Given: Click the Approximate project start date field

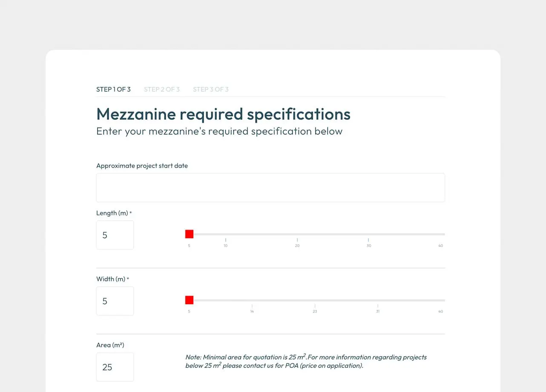Looking at the screenshot, I should [x=270, y=187].
